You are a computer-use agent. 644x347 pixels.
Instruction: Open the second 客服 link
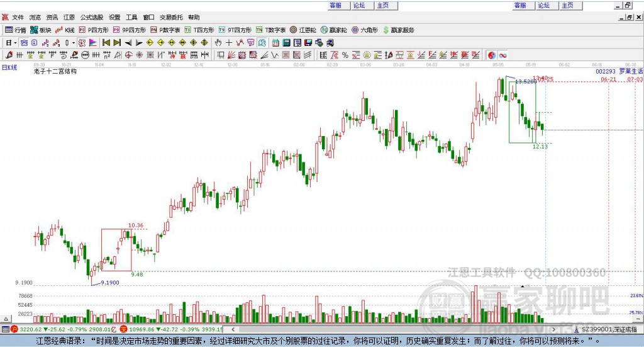click(x=520, y=5)
